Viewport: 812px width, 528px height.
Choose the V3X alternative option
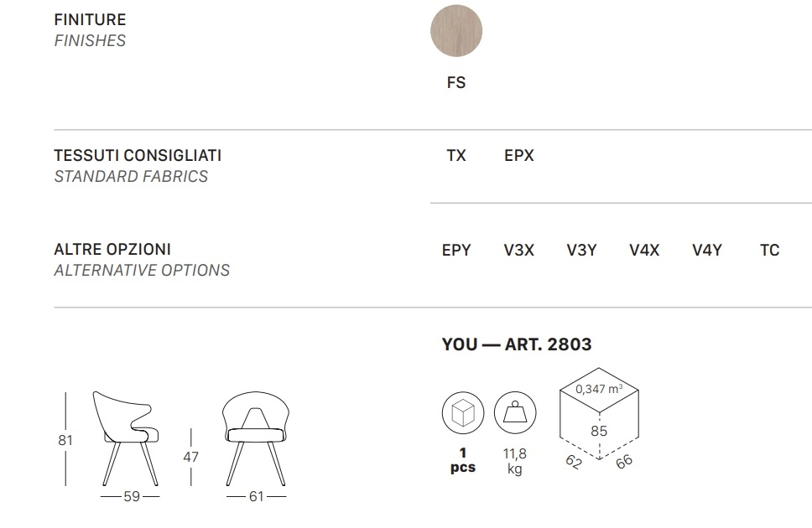pos(519,250)
